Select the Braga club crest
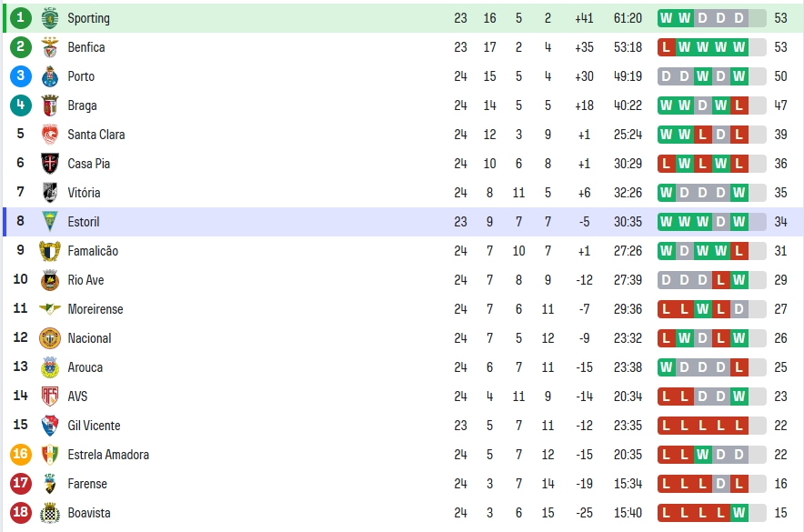The height and width of the screenshot is (532, 804). (x=50, y=105)
